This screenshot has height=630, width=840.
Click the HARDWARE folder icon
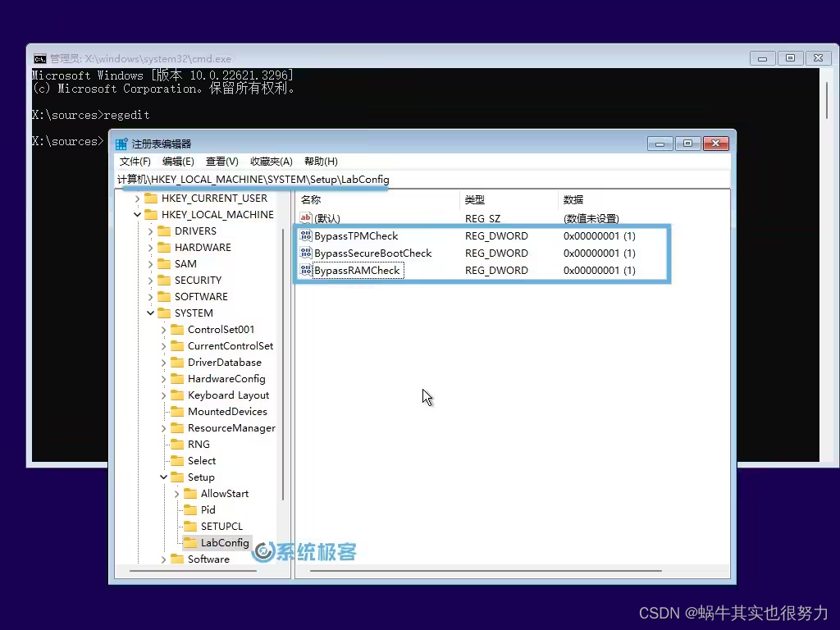(x=164, y=248)
